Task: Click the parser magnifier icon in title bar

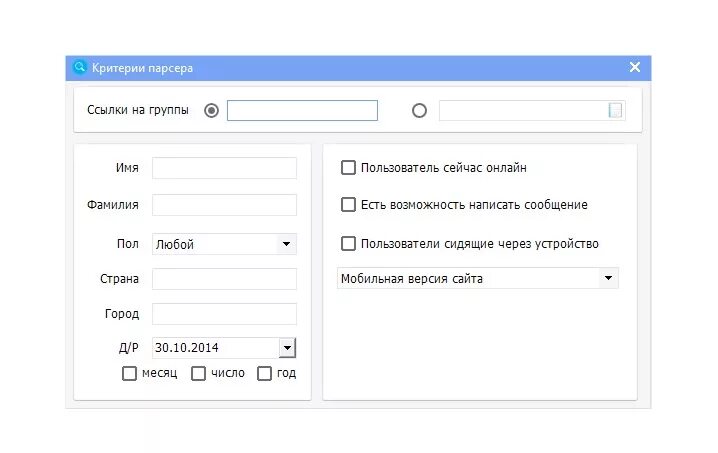Action: tap(80, 67)
